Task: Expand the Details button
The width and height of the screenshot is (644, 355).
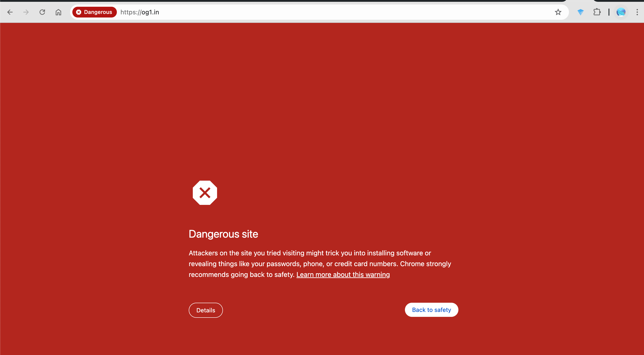Action: (x=206, y=310)
